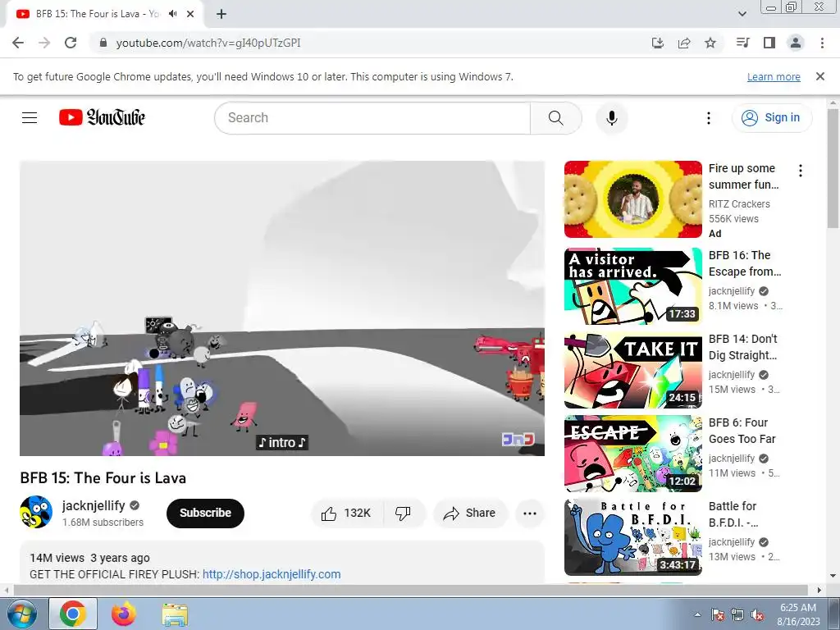This screenshot has width=840, height=630.
Task: Close the BFB 15 browser tab
Action: (x=190, y=14)
